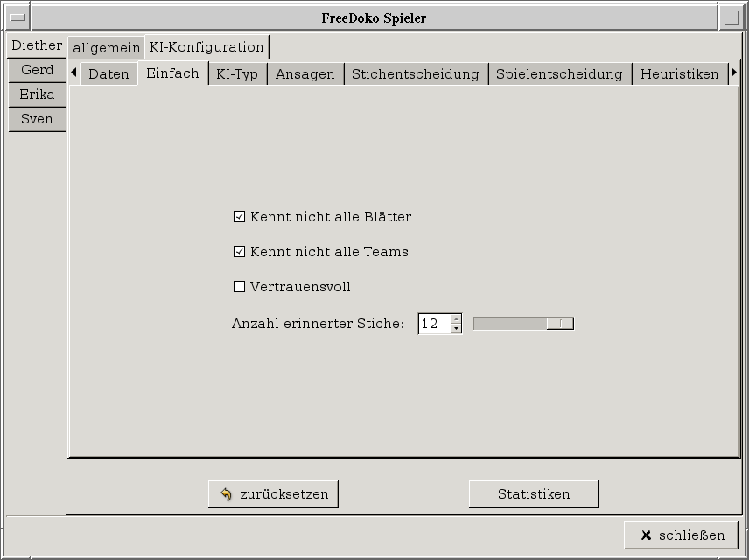Select player Gerd in the sidebar

[x=37, y=70]
